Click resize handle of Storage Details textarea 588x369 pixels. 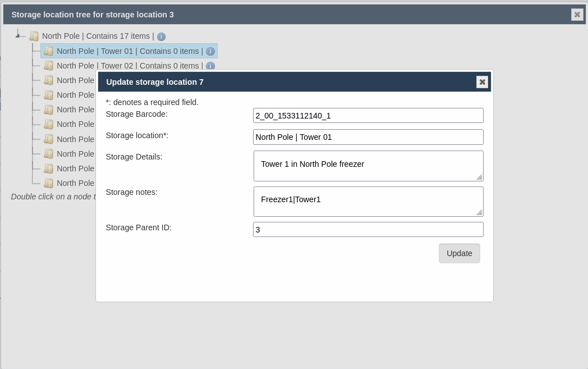[x=479, y=177]
